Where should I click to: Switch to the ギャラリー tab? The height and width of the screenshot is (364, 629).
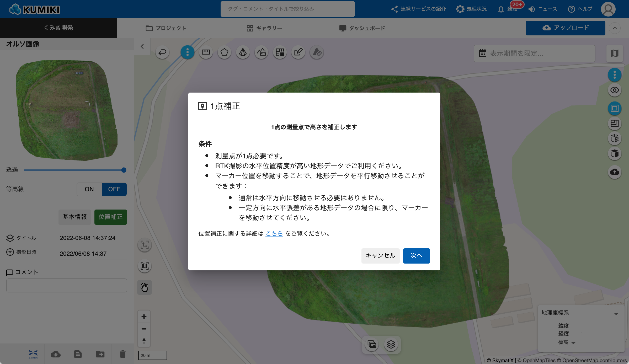coord(264,28)
